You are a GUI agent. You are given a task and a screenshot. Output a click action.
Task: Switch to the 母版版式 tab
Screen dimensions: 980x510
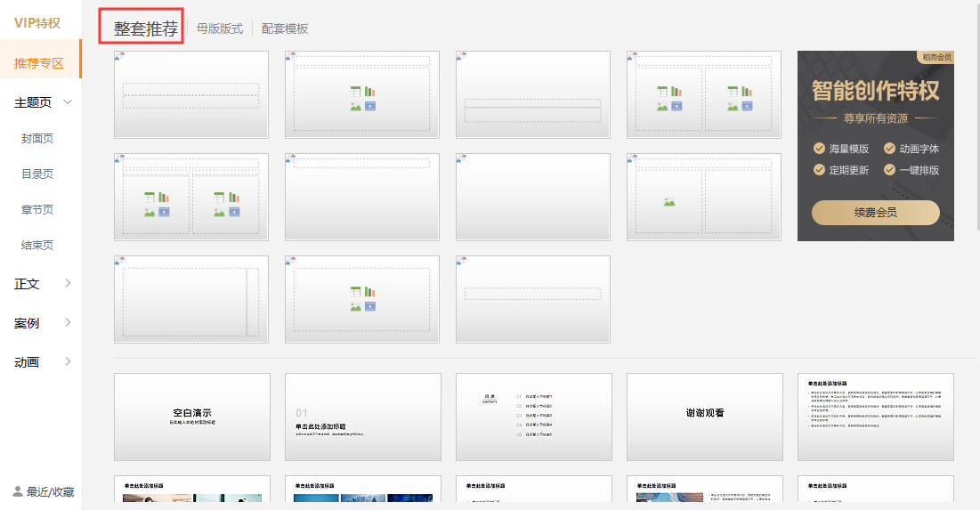click(x=220, y=28)
